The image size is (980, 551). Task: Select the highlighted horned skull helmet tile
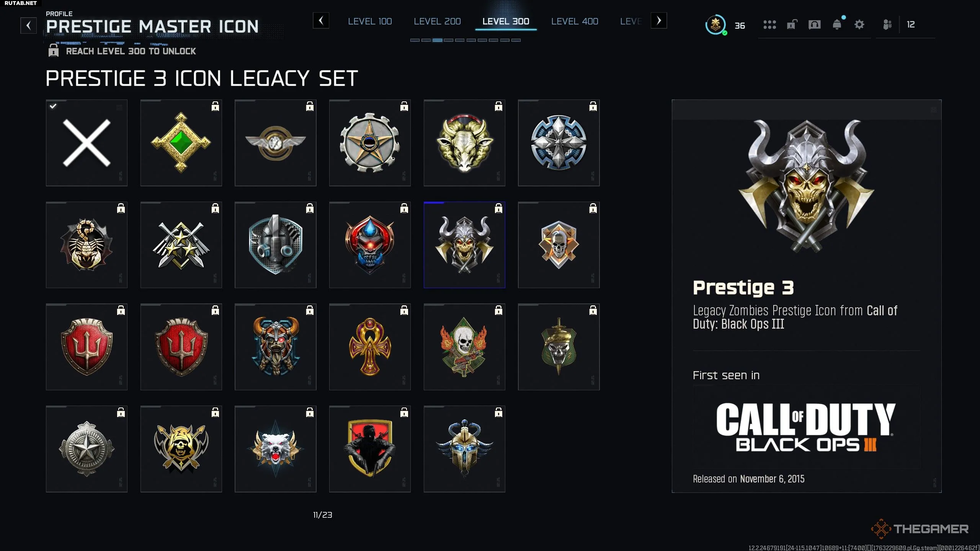464,245
